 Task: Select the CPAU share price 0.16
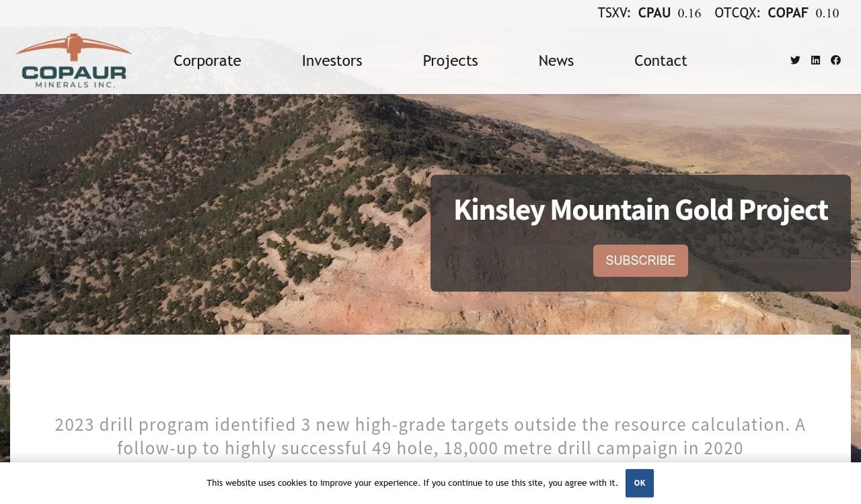click(x=689, y=13)
